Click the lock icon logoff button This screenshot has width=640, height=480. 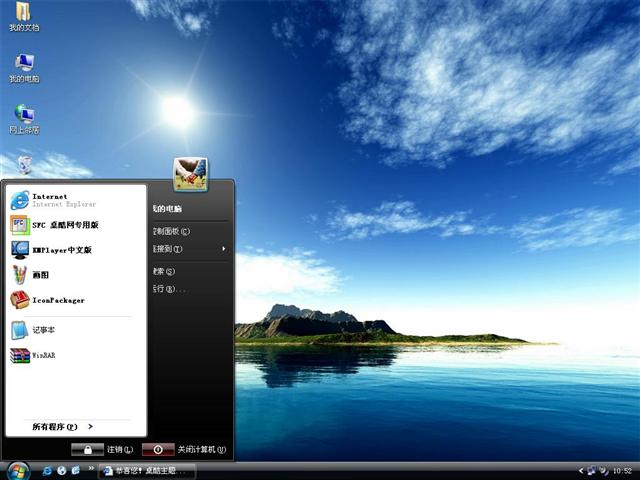click(87, 449)
